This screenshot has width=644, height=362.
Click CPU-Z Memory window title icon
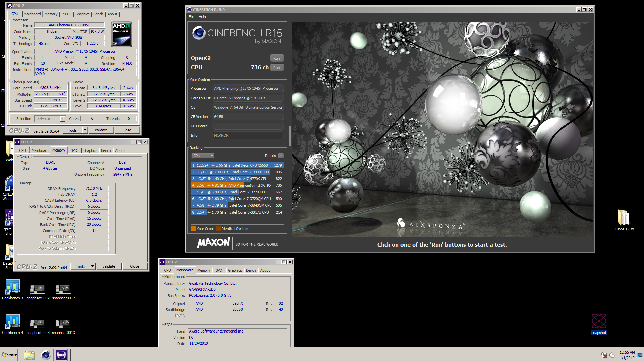point(17,142)
